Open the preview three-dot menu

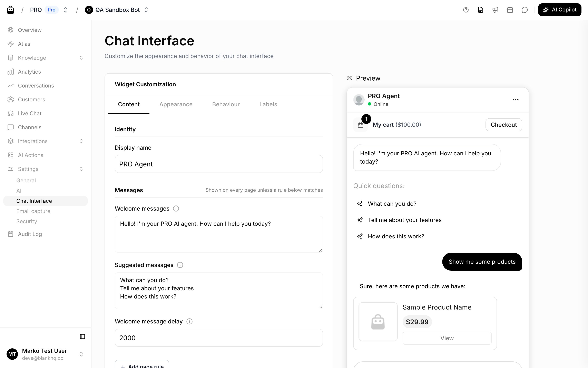516,100
